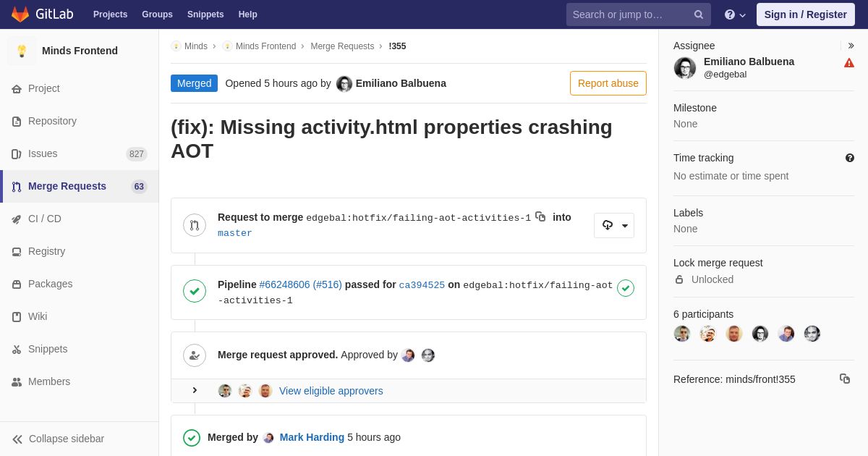The height and width of the screenshot is (456, 868).
Task: Open the Issues sidebar item
Action: pos(80,153)
